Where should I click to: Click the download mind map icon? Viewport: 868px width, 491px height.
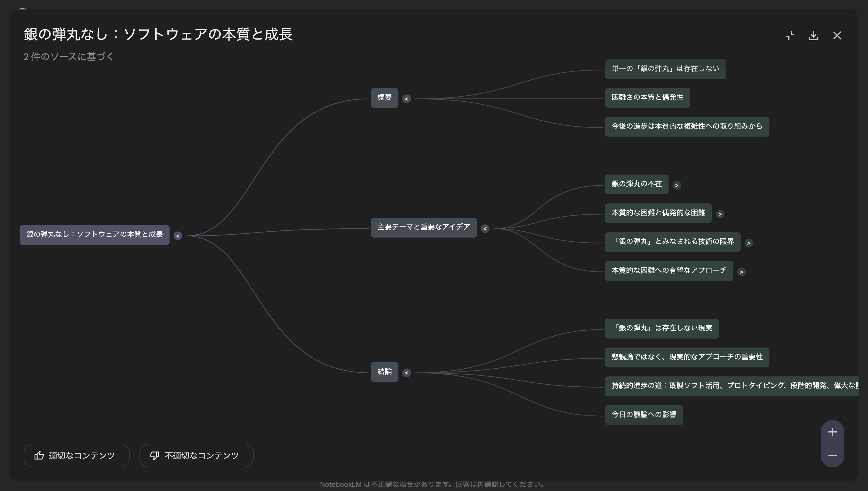(813, 35)
